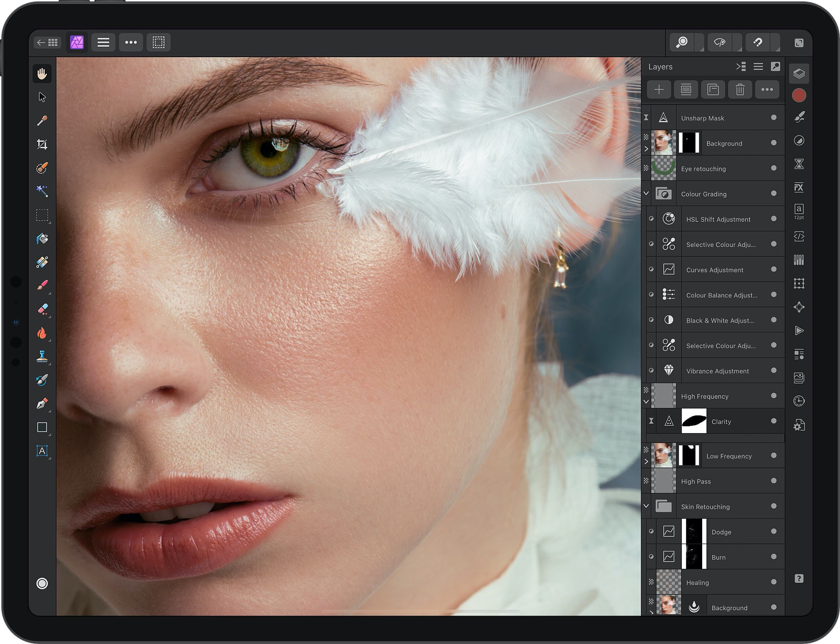
Task: Hide the Colour Grading group
Action: click(773, 193)
